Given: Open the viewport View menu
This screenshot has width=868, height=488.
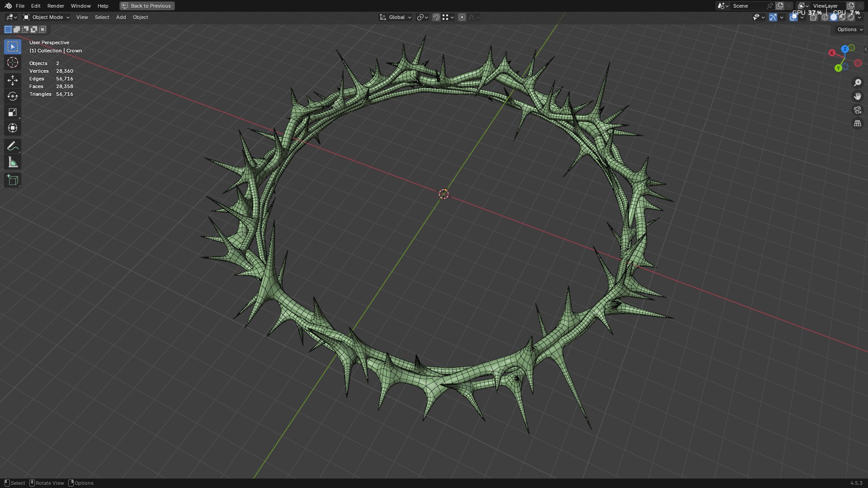Looking at the screenshot, I should (x=82, y=17).
